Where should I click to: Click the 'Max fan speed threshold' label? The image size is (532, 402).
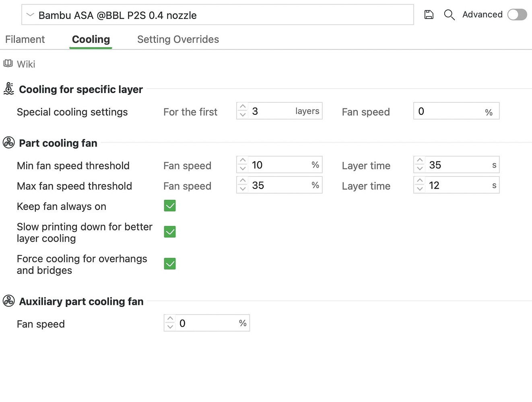pyautogui.click(x=74, y=186)
